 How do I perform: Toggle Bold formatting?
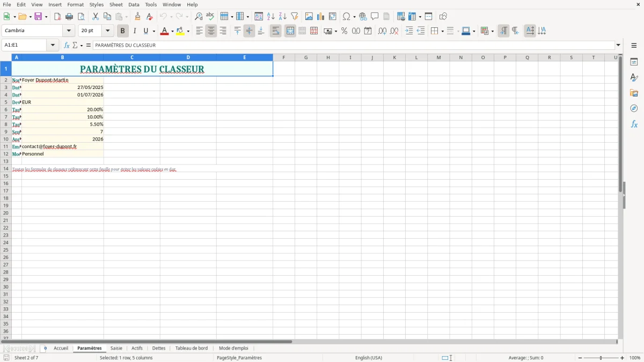click(123, 31)
